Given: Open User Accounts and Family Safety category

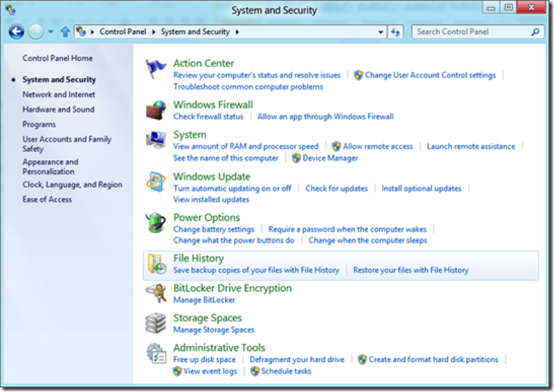Looking at the screenshot, I should tap(67, 144).
